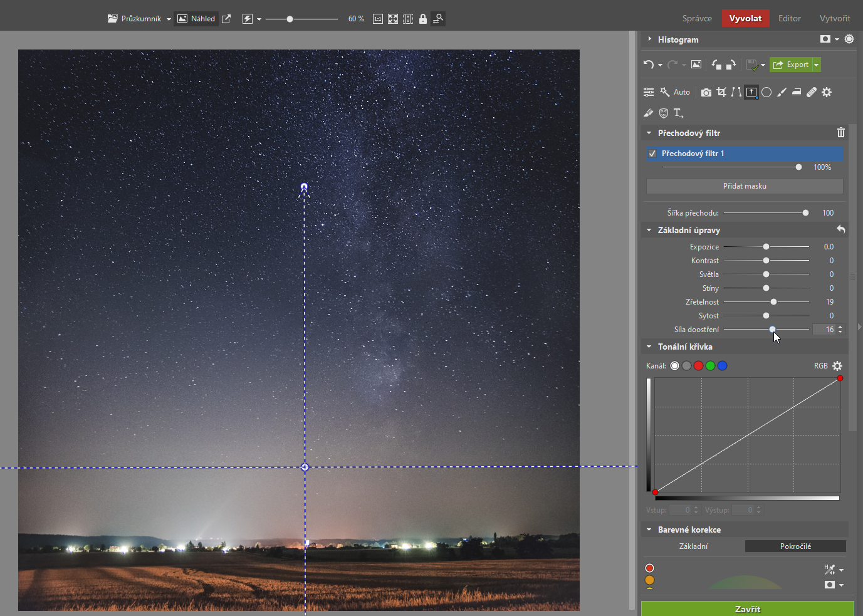Viewport: 863px width, 616px height.
Task: Rotate image left
Action: [x=716, y=65]
